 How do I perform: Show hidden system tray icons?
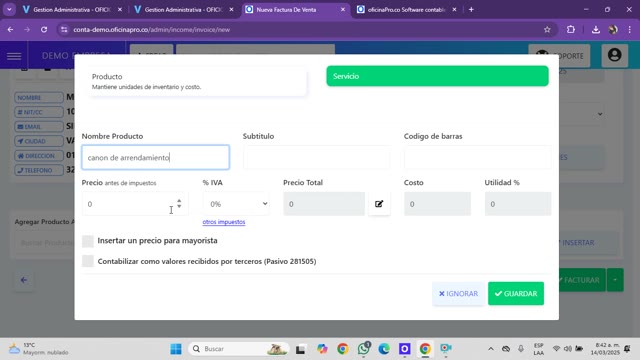point(491,349)
